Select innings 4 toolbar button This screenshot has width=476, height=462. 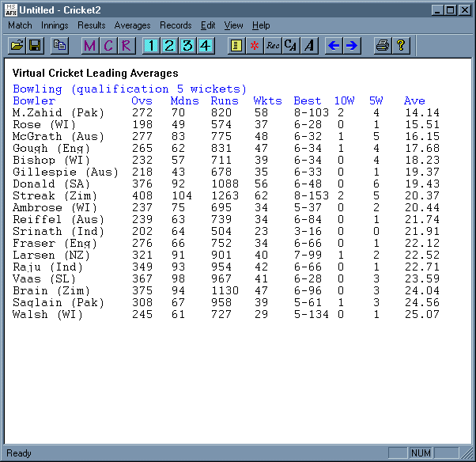[206, 46]
